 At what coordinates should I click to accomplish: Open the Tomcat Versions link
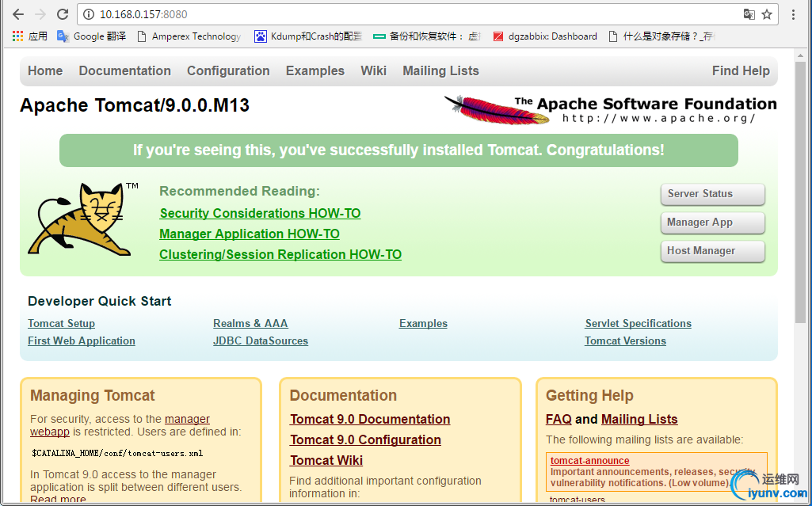[x=625, y=341]
